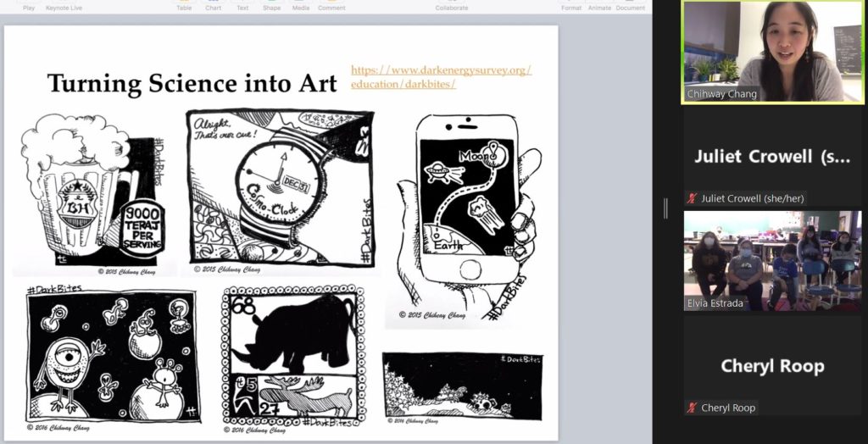The width and height of the screenshot is (868, 444).
Task: Select the beer mug BH drawing
Action: [x=93, y=194]
